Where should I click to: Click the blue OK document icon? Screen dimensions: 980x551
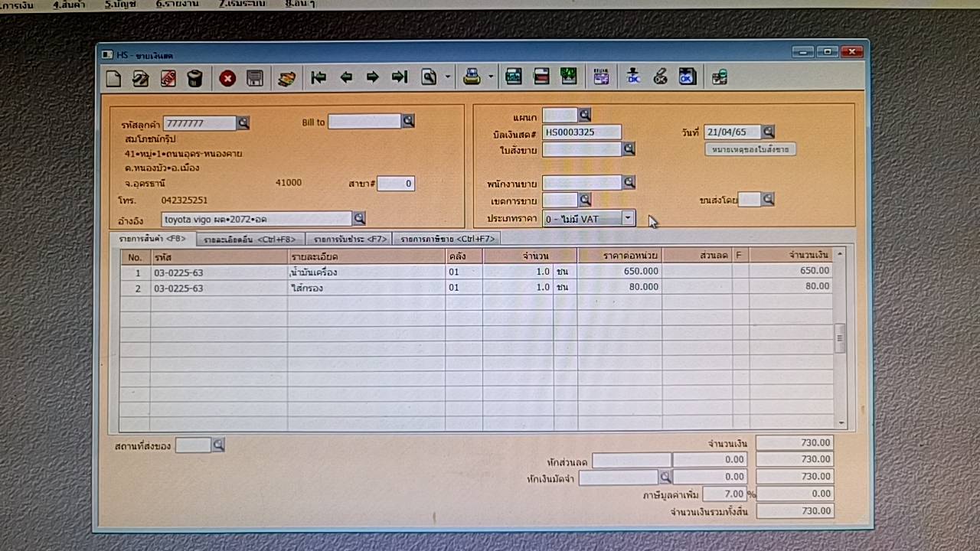coord(687,77)
